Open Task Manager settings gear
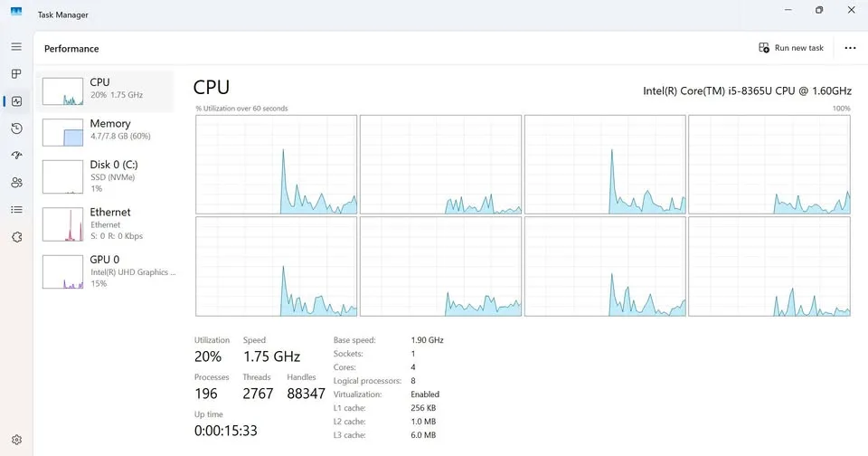This screenshot has width=868, height=456. (x=16, y=440)
